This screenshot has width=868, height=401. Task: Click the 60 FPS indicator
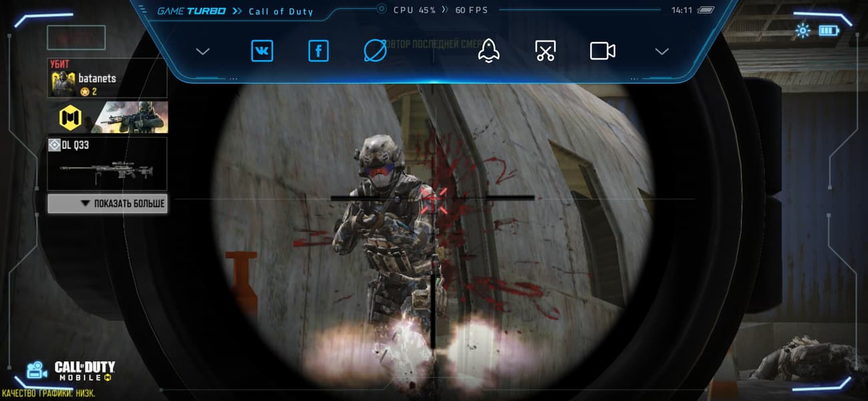(471, 10)
